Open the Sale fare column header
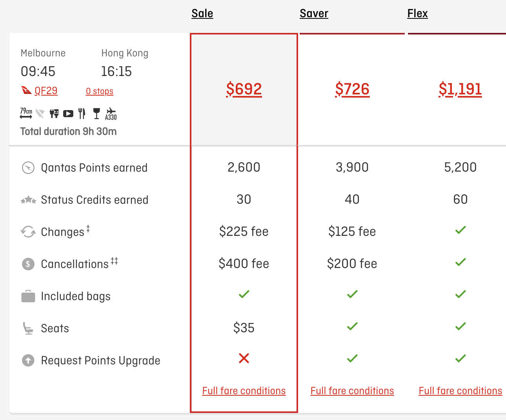 coord(202,13)
